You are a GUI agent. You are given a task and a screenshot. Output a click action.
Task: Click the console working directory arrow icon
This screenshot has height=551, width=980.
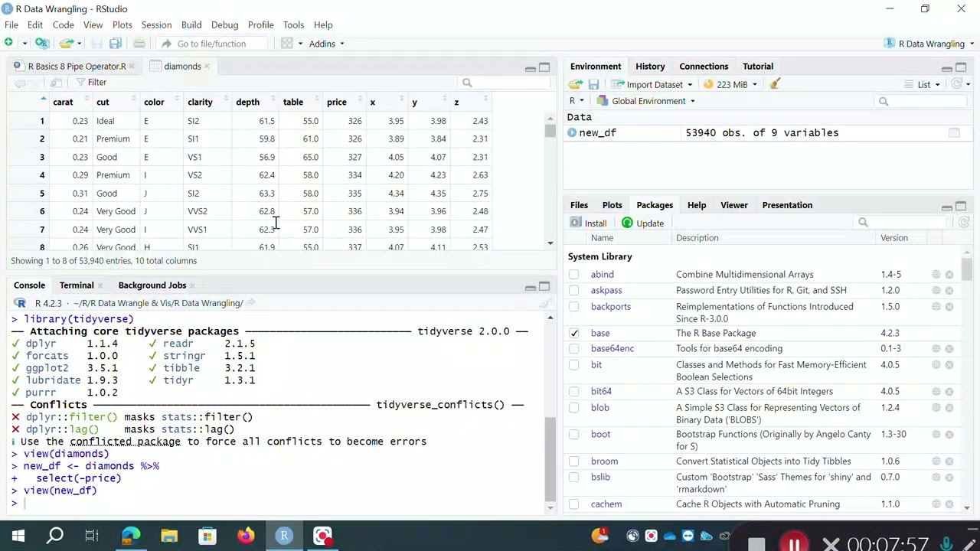click(x=250, y=303)
